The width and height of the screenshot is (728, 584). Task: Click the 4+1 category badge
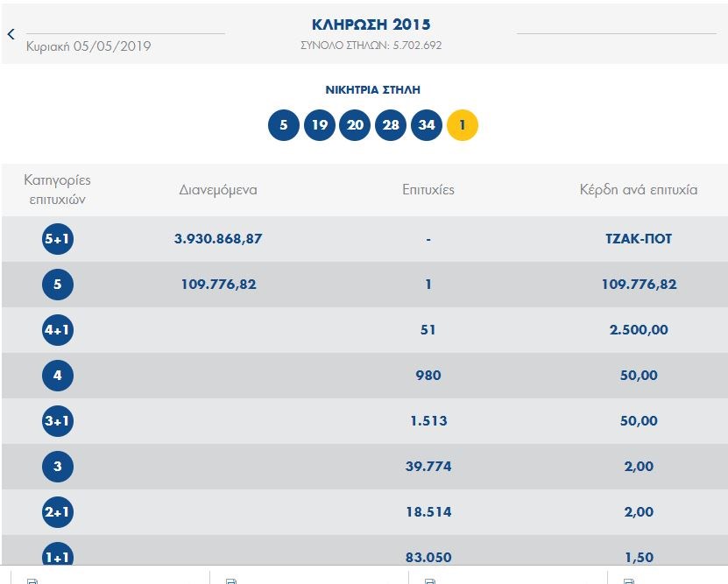[58, 330]
